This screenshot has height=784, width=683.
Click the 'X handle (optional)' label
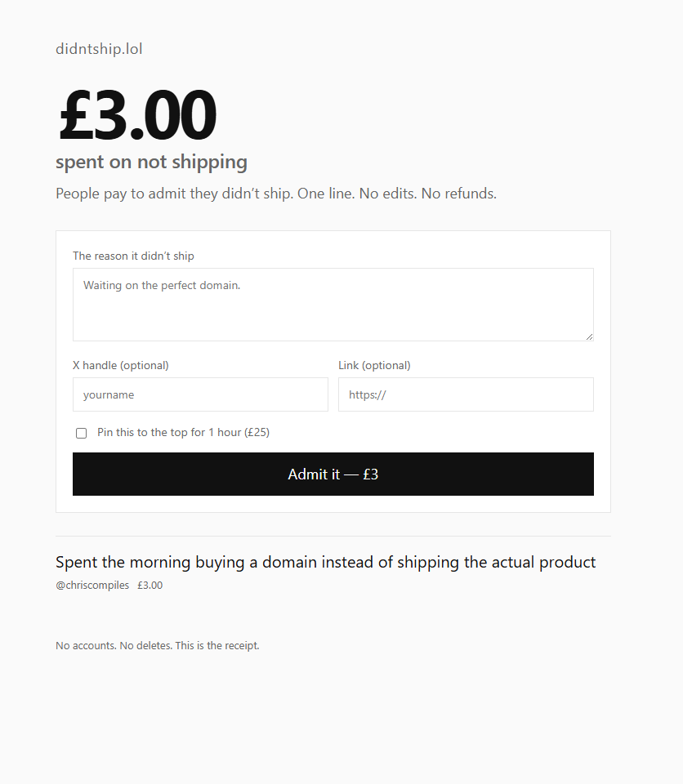point(121,366)
